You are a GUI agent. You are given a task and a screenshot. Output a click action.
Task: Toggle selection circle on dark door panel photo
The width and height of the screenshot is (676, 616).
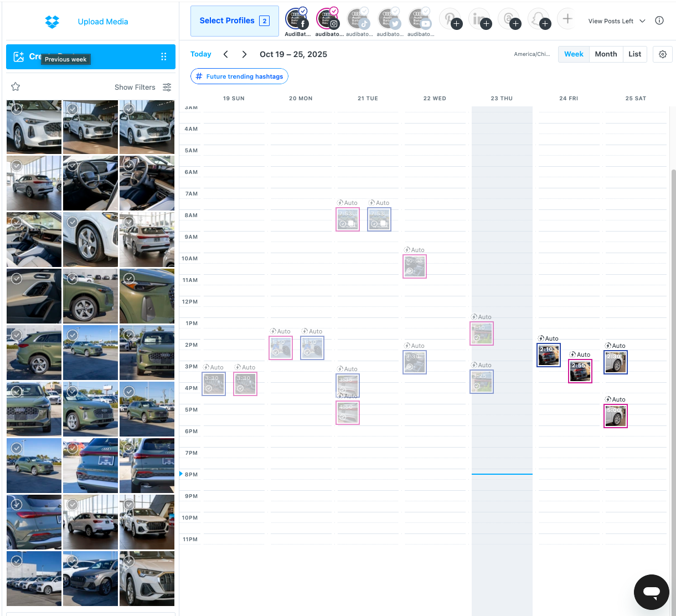click(17, 279)
